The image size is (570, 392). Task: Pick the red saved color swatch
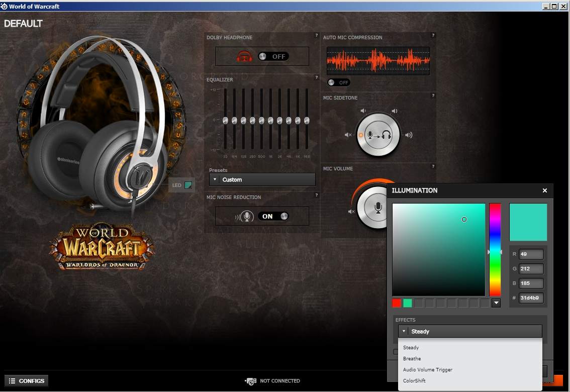(397, 303)
